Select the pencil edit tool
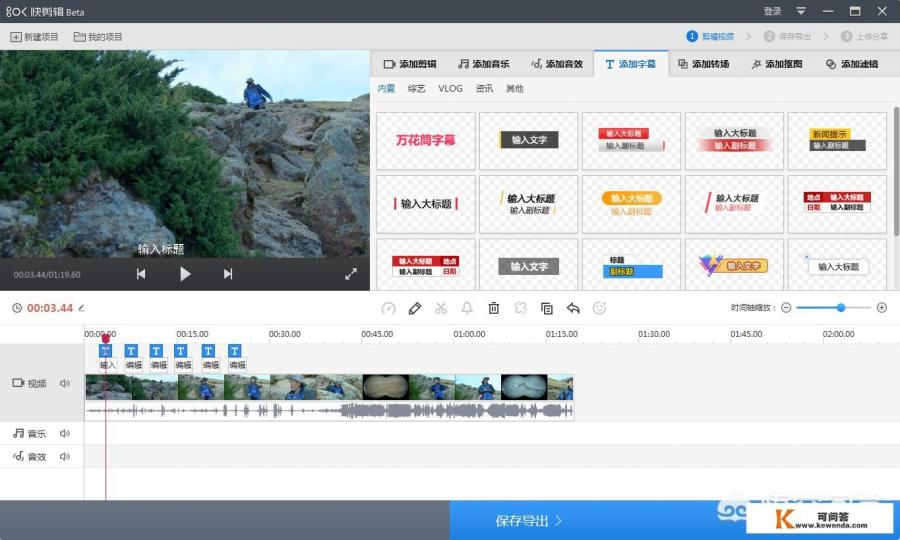900x540 pixels. tap(414, 308)
